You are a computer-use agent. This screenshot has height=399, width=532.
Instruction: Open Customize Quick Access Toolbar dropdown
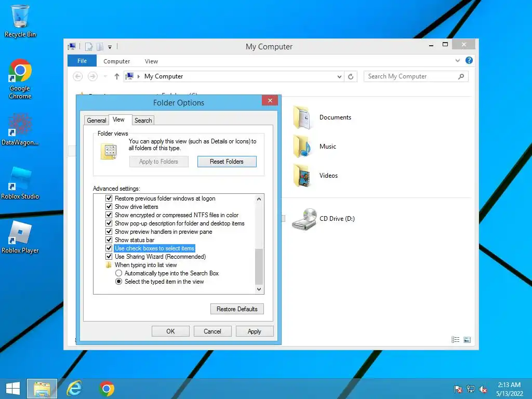[x=110, y=47]
